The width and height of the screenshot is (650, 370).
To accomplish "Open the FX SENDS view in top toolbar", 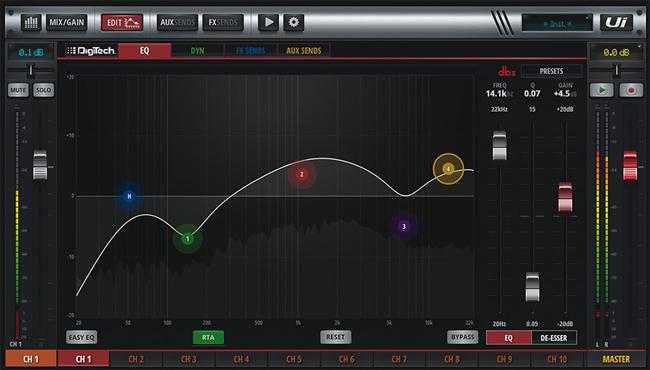I will [x=223, y=22].
